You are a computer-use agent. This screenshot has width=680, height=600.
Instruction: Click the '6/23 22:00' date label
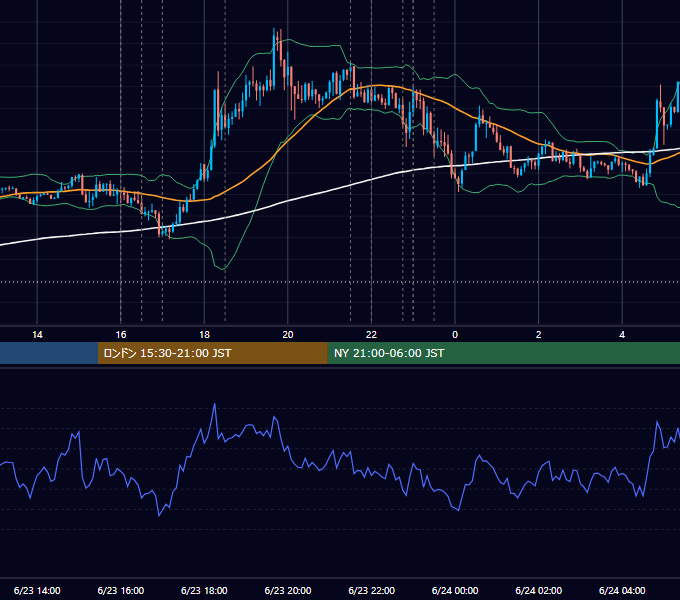point(372,590)
